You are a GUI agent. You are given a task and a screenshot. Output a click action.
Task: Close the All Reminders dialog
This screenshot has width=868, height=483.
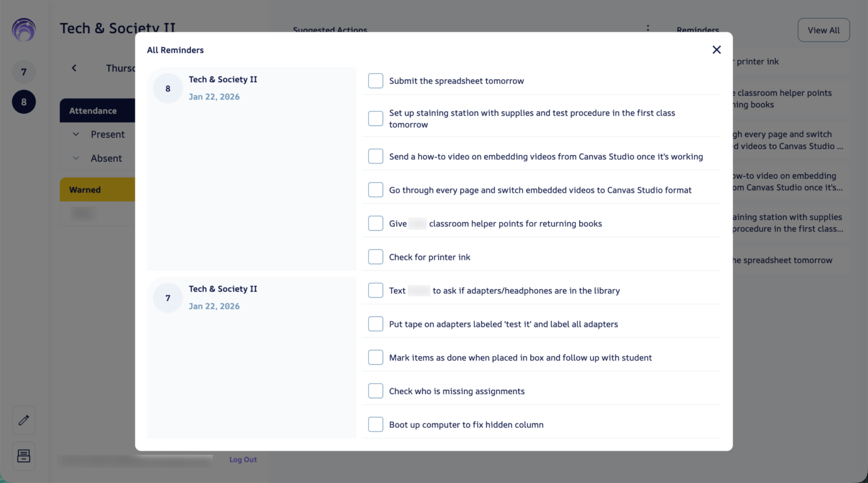pos(717,50)
